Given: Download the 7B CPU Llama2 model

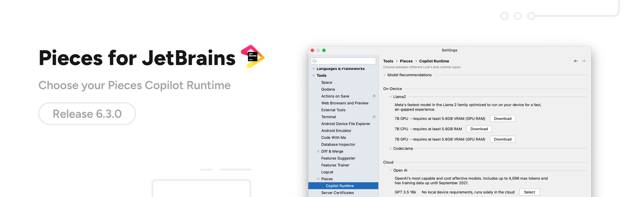Looking at the screenshot, I should [479, 129].
